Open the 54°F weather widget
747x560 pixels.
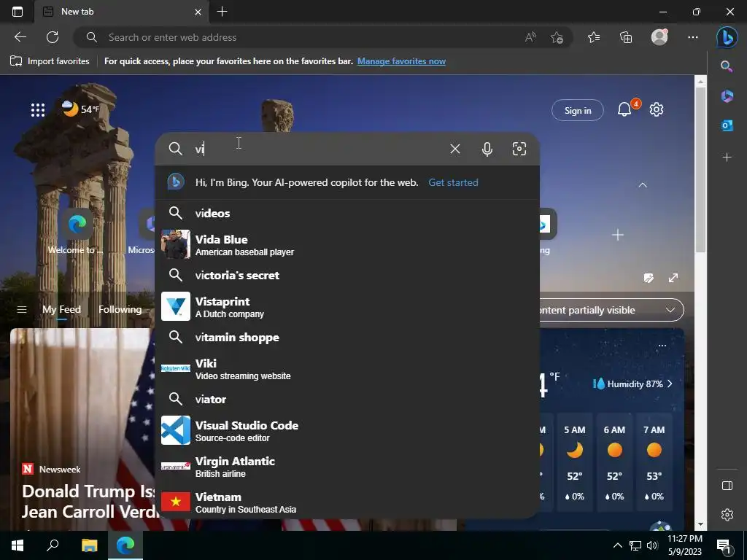click(80, 109)
